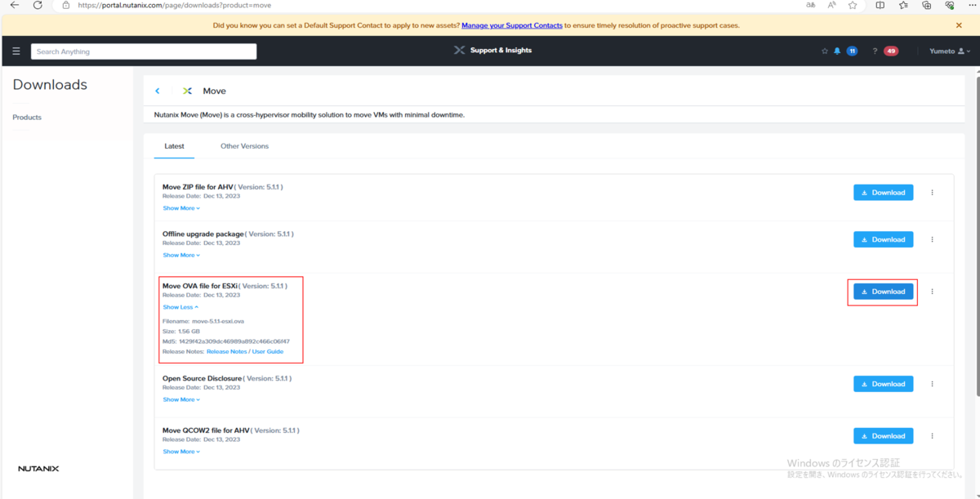The width and height of the screenshot is (980, 499).
Task: Open the Release Notes link
Action: point(226,351)
